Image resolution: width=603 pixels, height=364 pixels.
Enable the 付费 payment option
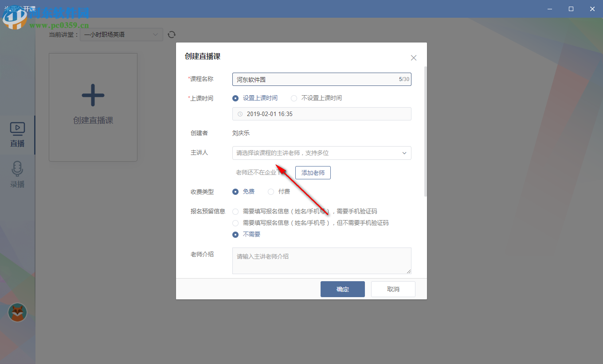click(271, 191)
